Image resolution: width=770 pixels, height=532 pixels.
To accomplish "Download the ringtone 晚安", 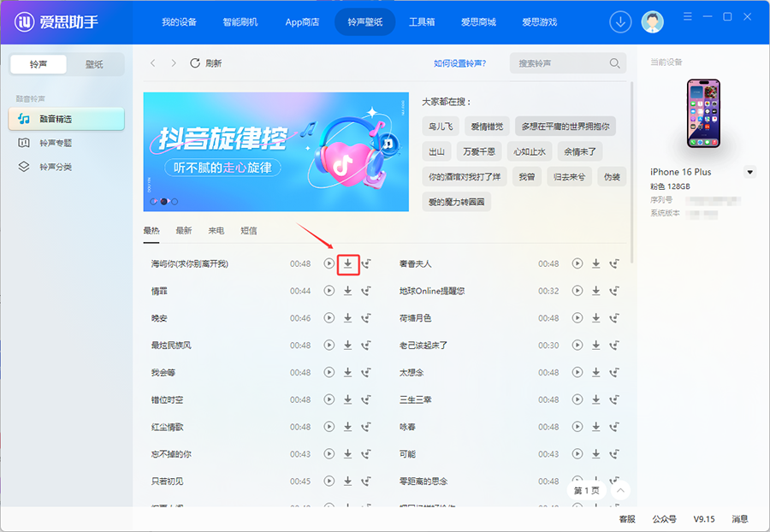I will (347, 318).
